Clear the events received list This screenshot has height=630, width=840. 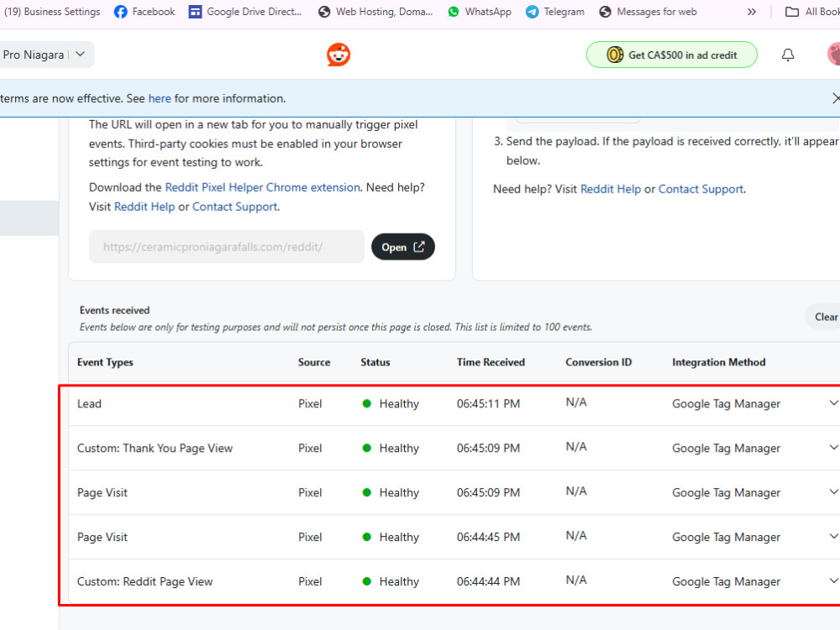(x=824, y=318)
